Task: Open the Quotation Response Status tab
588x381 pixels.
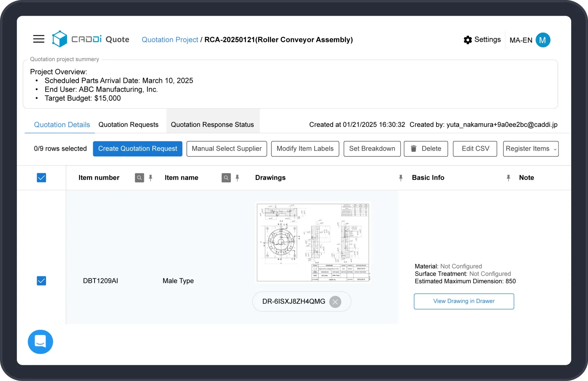Action: click(212, 125)
